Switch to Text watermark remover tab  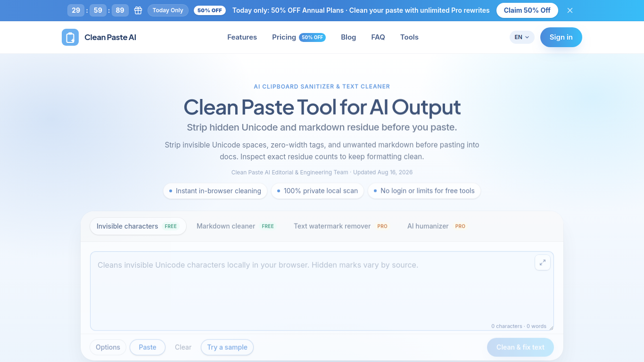(340, 226)
